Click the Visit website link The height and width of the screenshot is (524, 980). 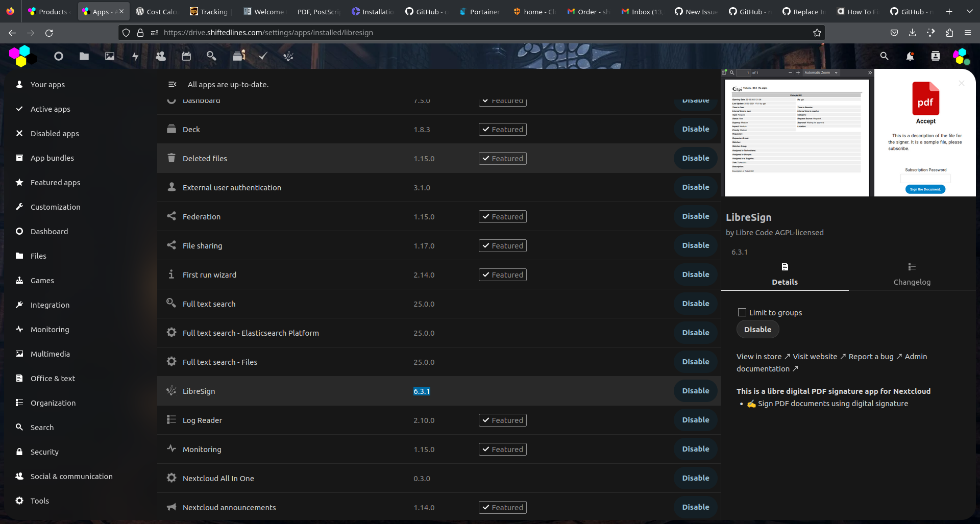point(815,356)
